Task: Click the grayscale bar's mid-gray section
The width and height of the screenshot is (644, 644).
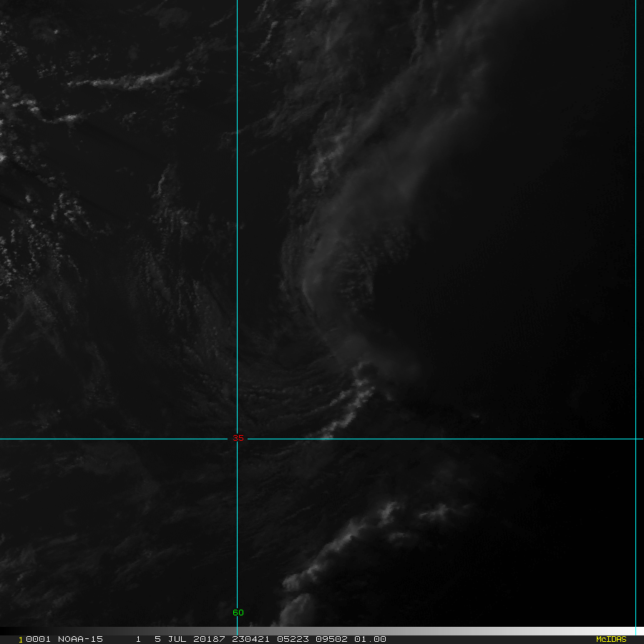Action: pos(322,631)
